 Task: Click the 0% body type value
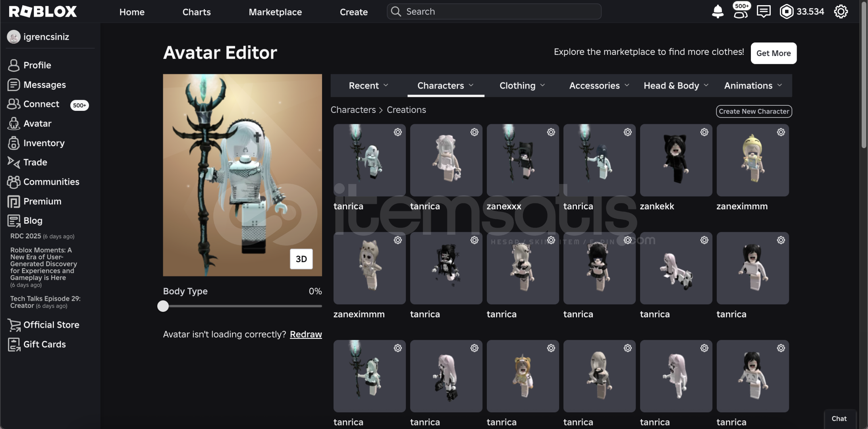click(x=315, y=291)
